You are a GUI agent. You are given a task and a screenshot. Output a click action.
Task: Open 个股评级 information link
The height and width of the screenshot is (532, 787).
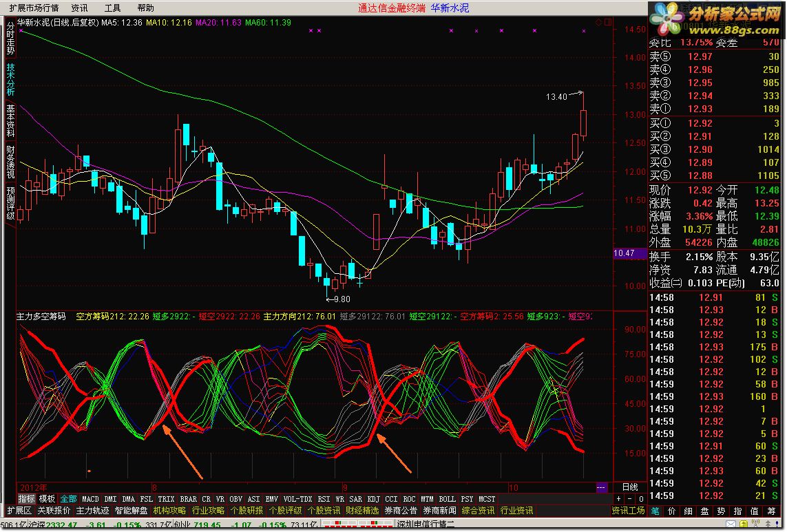click(x=285, y=511)
